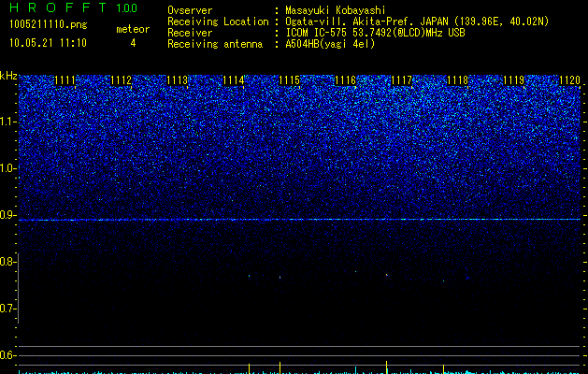Click the 1.0 kHz frequency tick label

click(x=7, y=168)
